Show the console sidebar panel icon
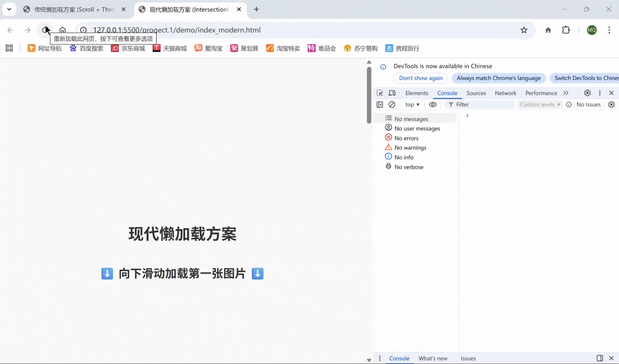Image resolution: width=619 pixels, height=364 pixels. click(378, 105)
